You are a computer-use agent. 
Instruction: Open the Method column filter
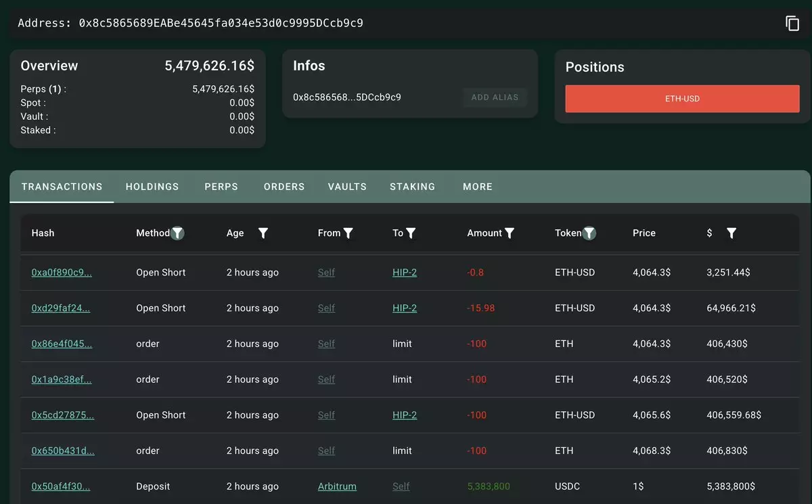(177, 233)
